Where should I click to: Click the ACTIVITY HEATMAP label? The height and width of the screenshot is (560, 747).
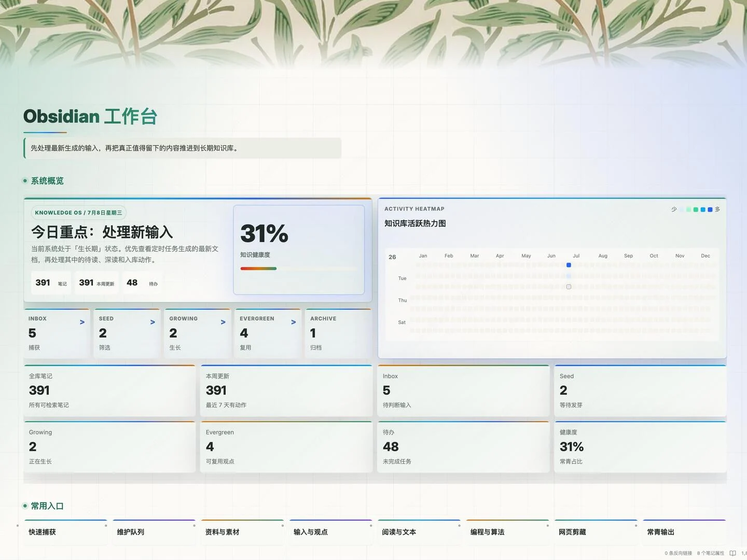point(414,209)
